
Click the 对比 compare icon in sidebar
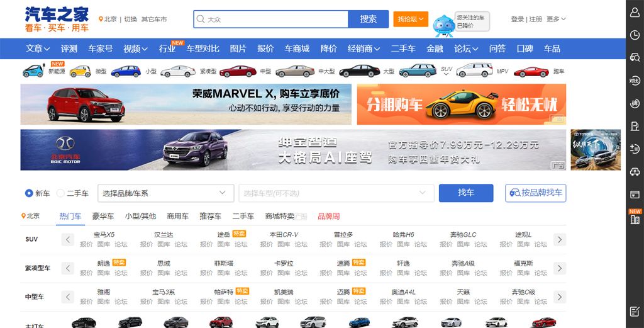(635, 80)
